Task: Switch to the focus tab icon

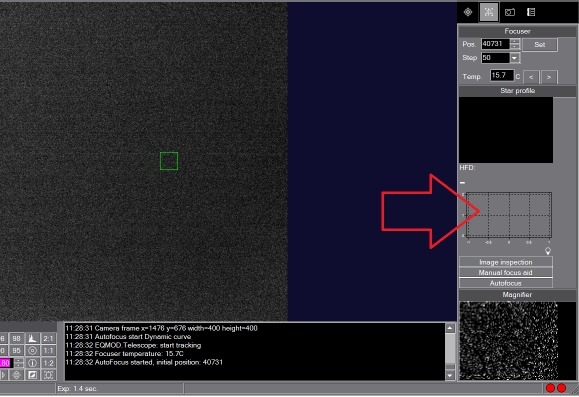Action: point(489,12)
